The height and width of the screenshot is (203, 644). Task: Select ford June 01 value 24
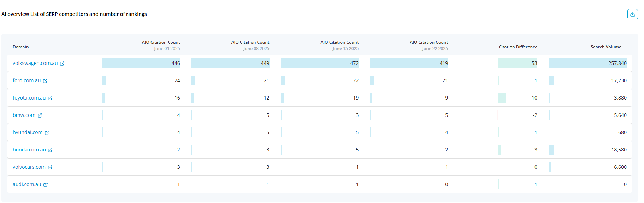pos(177,80)
